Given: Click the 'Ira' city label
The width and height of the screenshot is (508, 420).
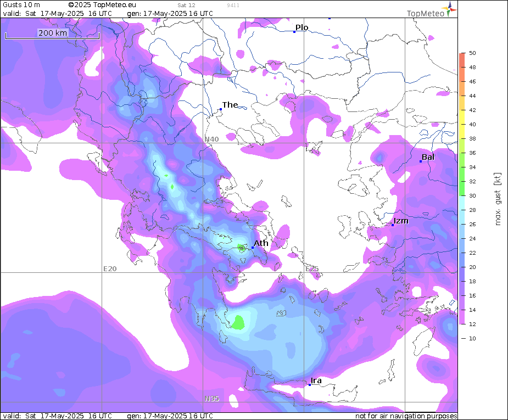Looking at the screenshot, I should [316, 380].
